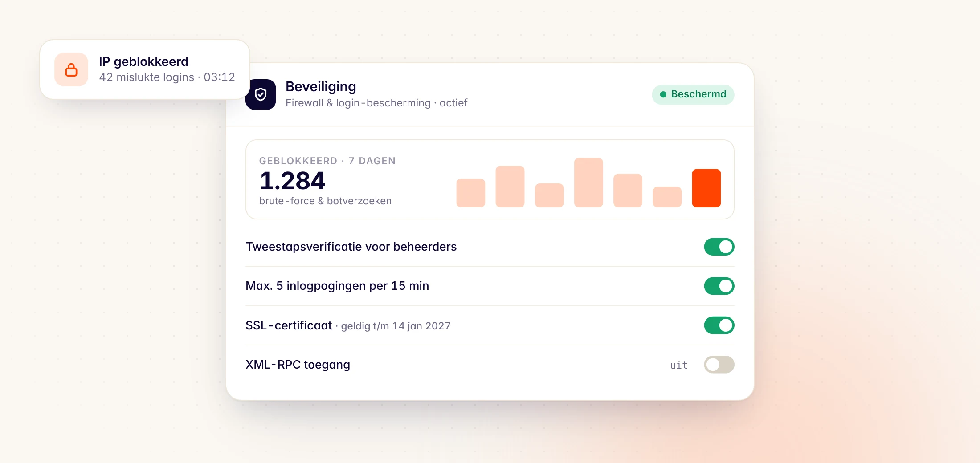Enable XML-RPC toegang toggle
This screenshot has height=463, width=980.
[x=719, y=365]
